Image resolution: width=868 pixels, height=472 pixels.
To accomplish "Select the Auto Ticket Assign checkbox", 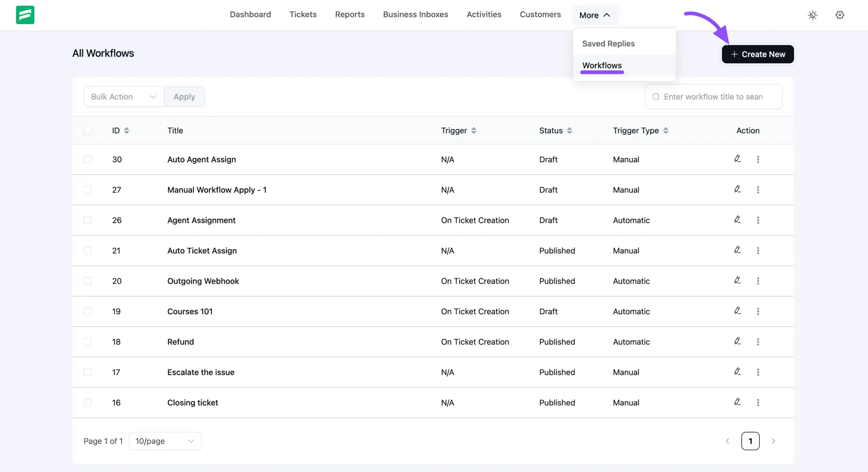I will click(88, 251).
